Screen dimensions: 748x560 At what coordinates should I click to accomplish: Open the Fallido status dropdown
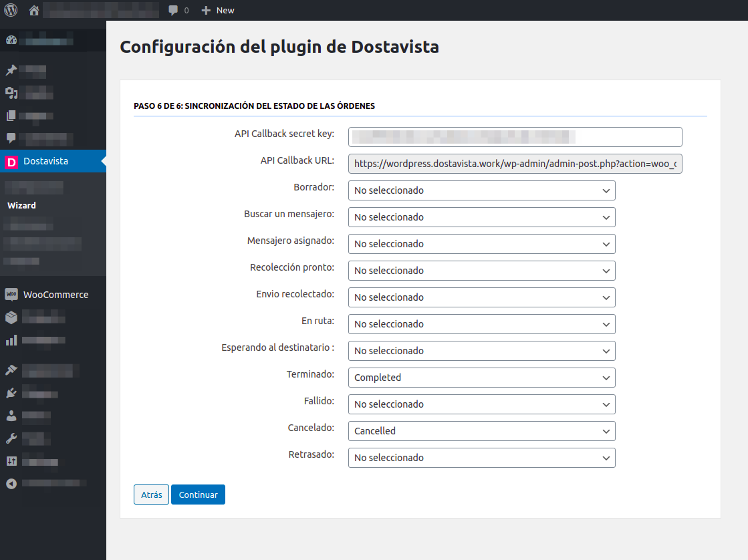[482, 404]
